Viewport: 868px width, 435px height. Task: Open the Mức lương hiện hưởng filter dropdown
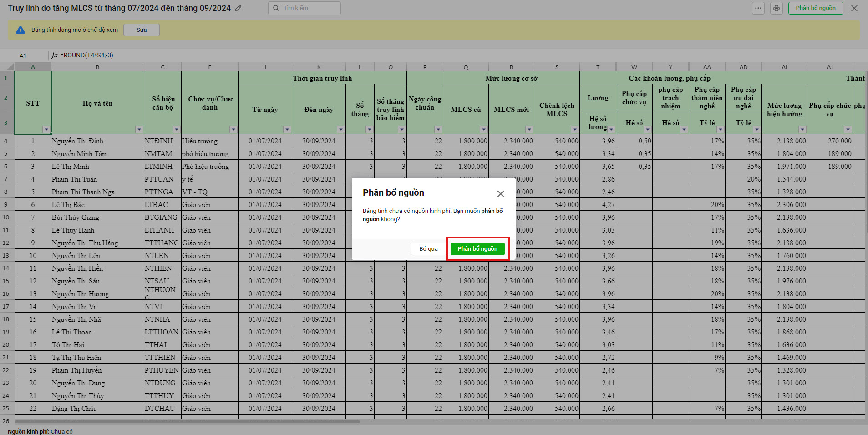(802, 130)
